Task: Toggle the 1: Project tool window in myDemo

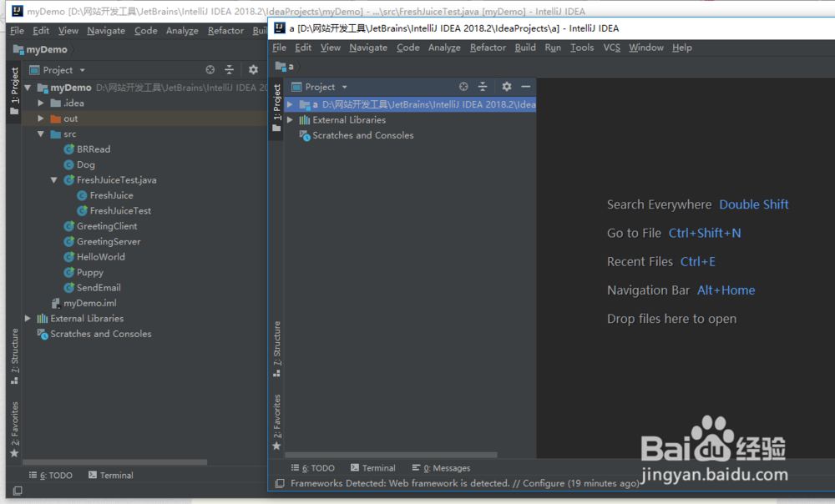Action: (x=14, y=90)
